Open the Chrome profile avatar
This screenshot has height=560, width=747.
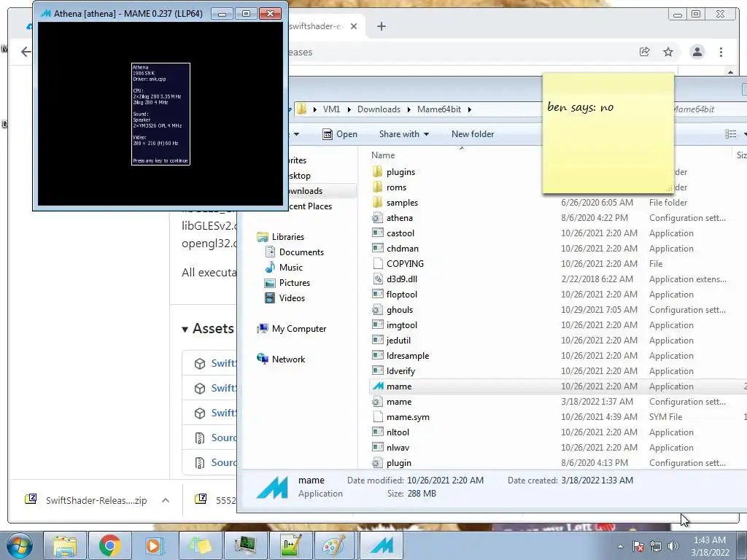(697, 52)
